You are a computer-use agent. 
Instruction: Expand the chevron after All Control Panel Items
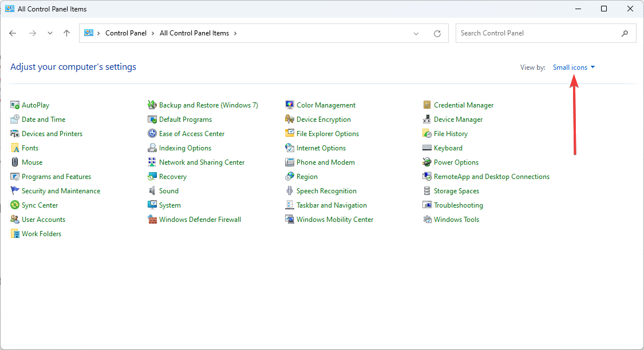tap(235, 34)
